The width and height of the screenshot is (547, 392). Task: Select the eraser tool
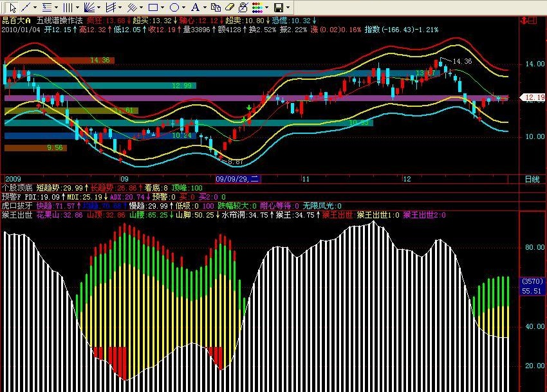point(230,7)
